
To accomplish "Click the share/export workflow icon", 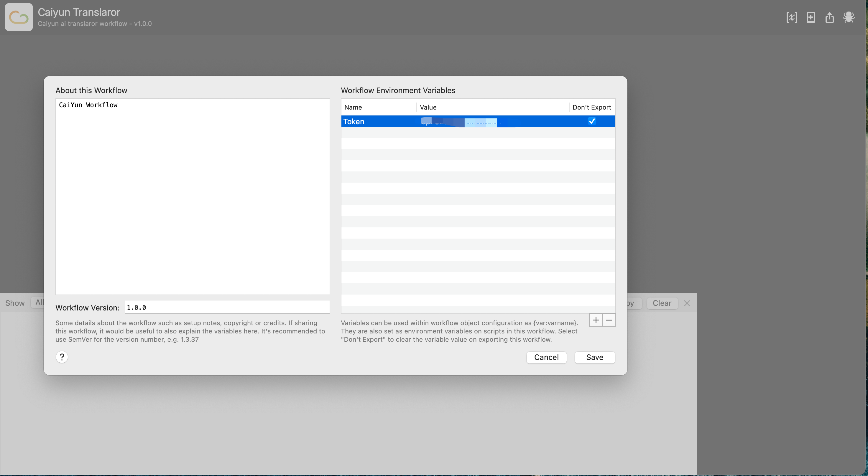I will [x=830, y=17].
